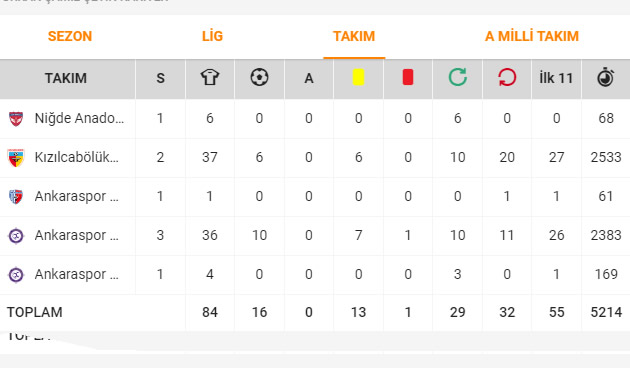Click the stopwatch minutes-played icon
The width and height of the screenshot is (630, 368).
tap(605, 78)
